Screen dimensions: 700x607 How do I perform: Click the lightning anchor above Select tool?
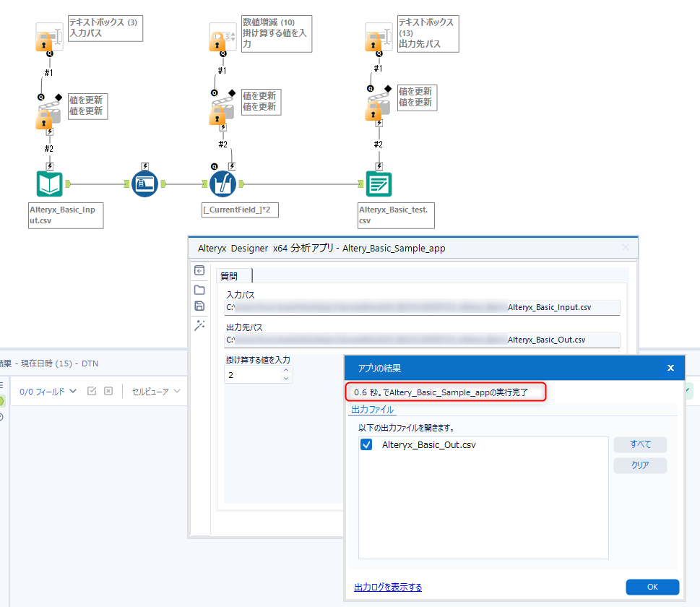point(145,166)
